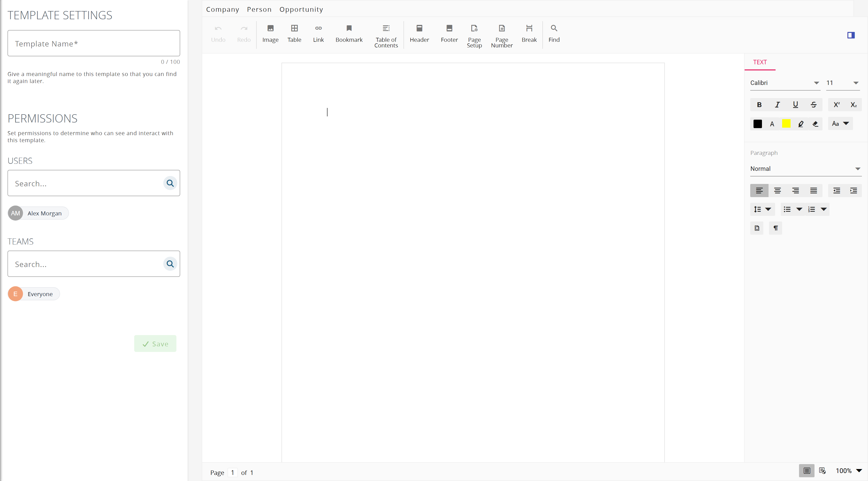
Task: Toggle Strikethrough formatting
Action: point(813,104)
